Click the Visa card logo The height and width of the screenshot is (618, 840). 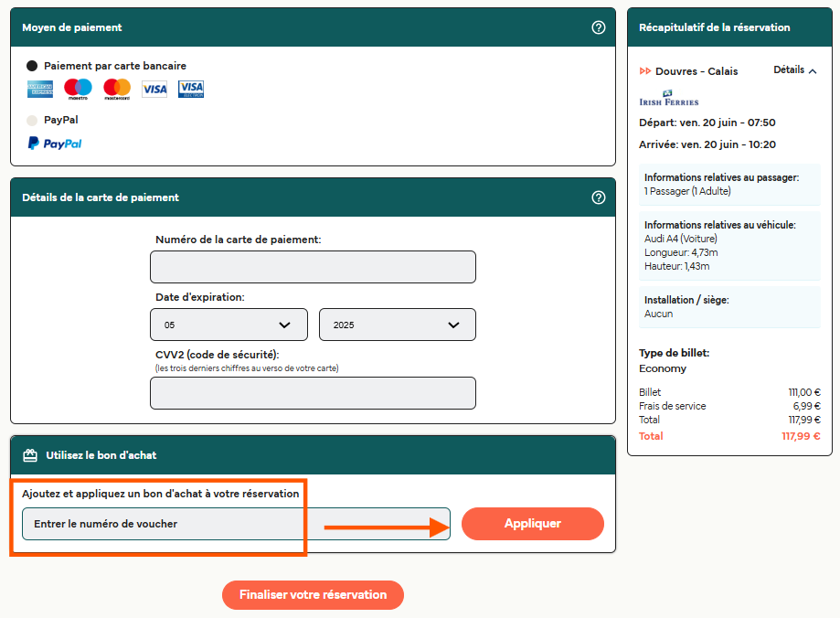pyautogui.click(x=154, y=89)
